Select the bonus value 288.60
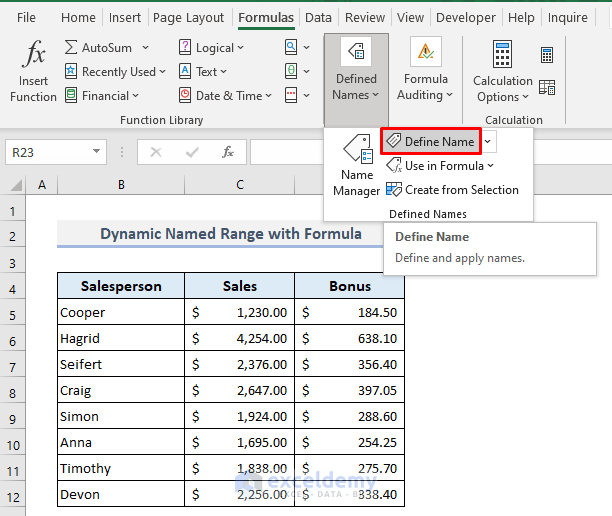The width and height of the screenshot is (612, 516). tap(350, 416)
